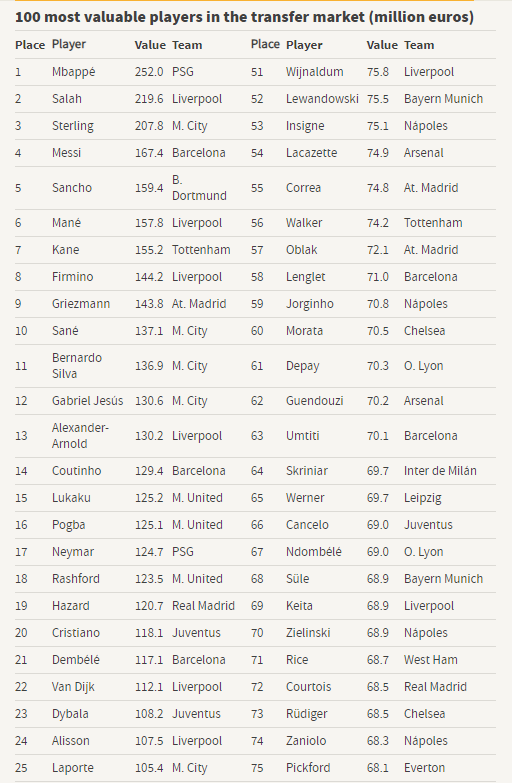The height and width of the screenshot is (783, 515).
Task: Click the first Value column header
Action: pos(150,45)
